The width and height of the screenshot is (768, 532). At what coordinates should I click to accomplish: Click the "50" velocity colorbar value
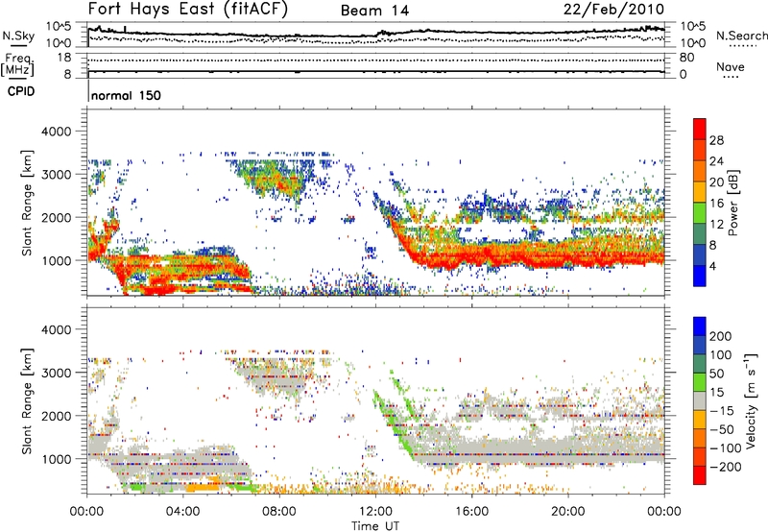click(716, 374)
